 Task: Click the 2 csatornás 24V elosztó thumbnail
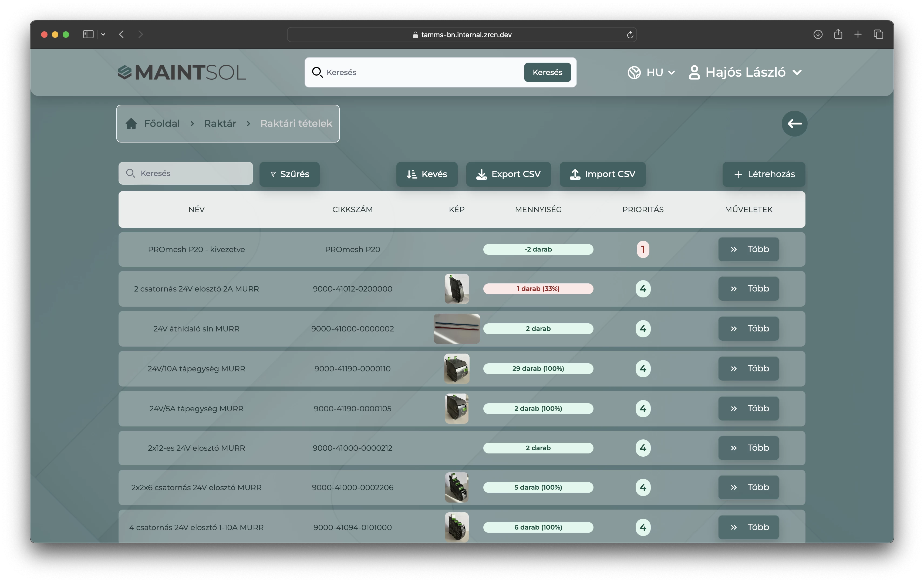pyautogui.click(x=457, y=289)
